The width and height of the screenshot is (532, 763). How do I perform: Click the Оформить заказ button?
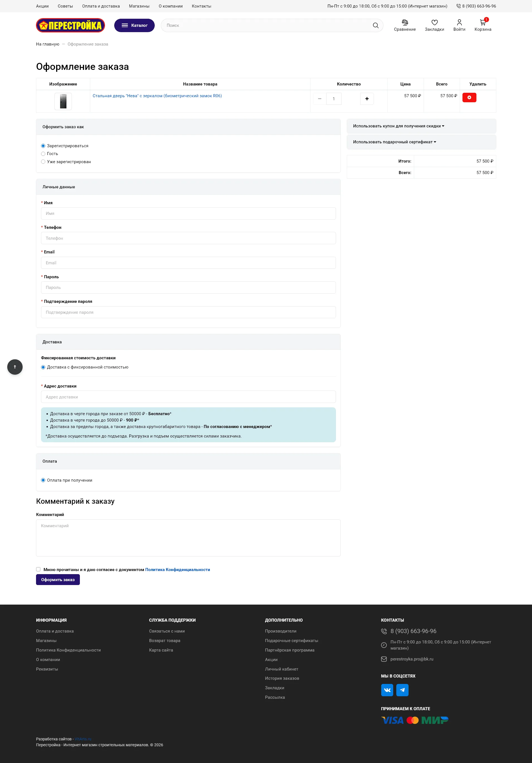58,579
